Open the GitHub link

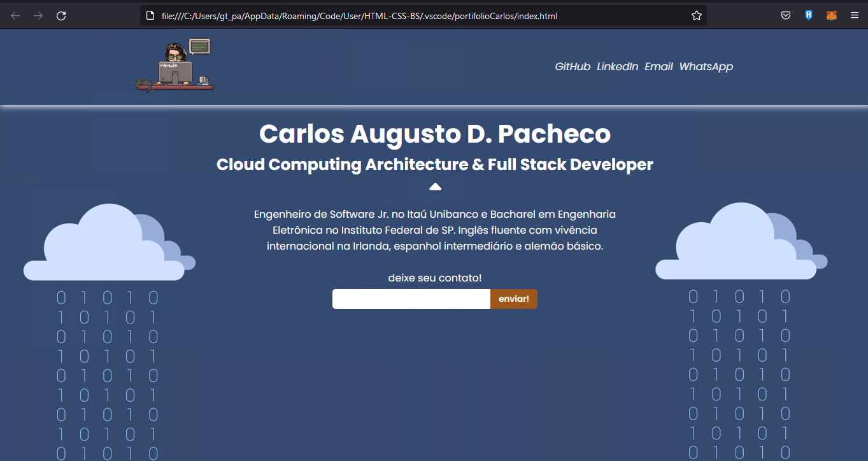click(x=573, y=67)
